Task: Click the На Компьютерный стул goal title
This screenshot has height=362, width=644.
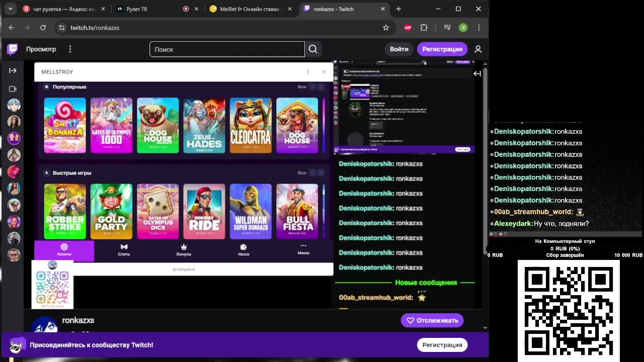Action: click(x=565, y=241)
